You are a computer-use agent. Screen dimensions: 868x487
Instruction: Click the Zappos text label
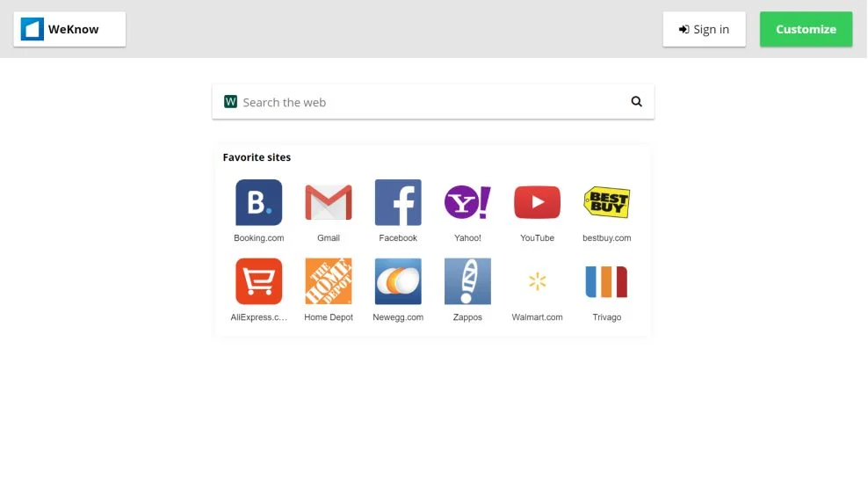click(x=467, y=317)
